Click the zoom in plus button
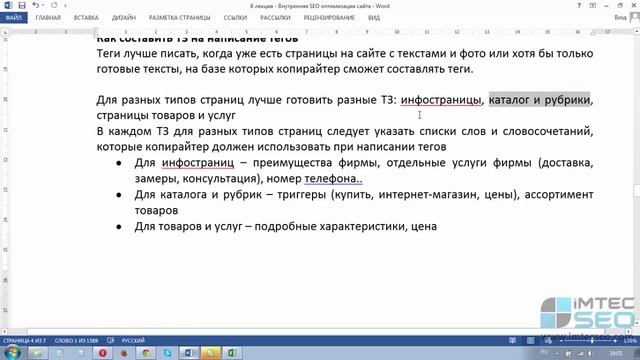The width and height of the screenshot is (640, 360). point(615,341)
